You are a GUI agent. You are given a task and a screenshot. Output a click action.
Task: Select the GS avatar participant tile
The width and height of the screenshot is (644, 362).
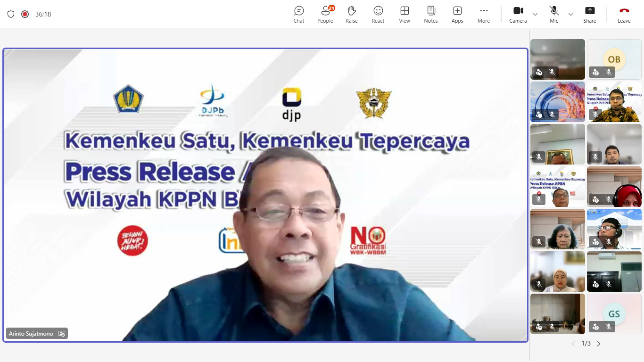click(x=614, y=314)
